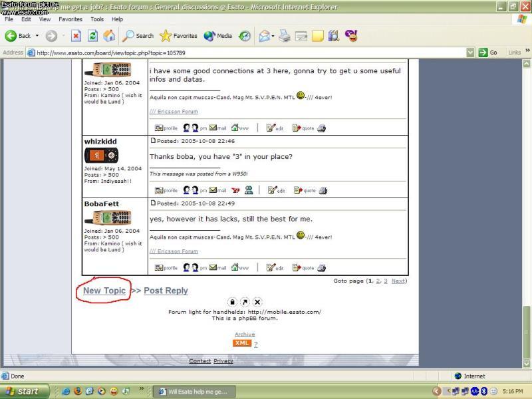The width and height of the screenshot is (532, 399).
Task: Click mail icon in last BobaFett post
Action: point(218,268)
